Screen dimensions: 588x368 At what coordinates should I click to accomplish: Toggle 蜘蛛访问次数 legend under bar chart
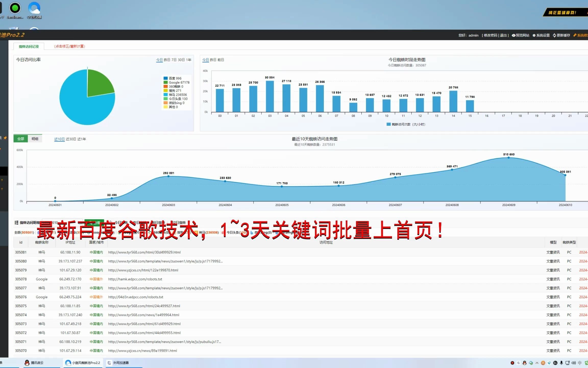[x=406, y=124]
